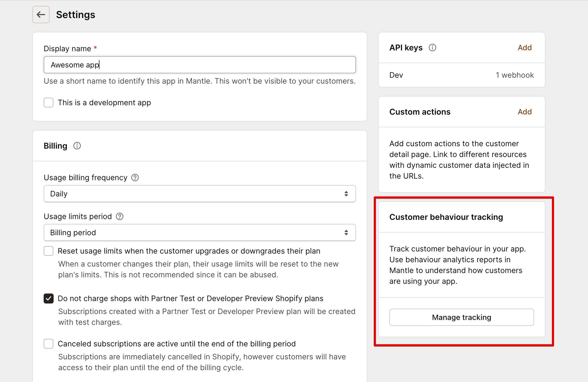The height and width of the screenshot is (382, 588).
Task: Open the '1 webhook' entry for Dev
Action: (x=514, y=75)
